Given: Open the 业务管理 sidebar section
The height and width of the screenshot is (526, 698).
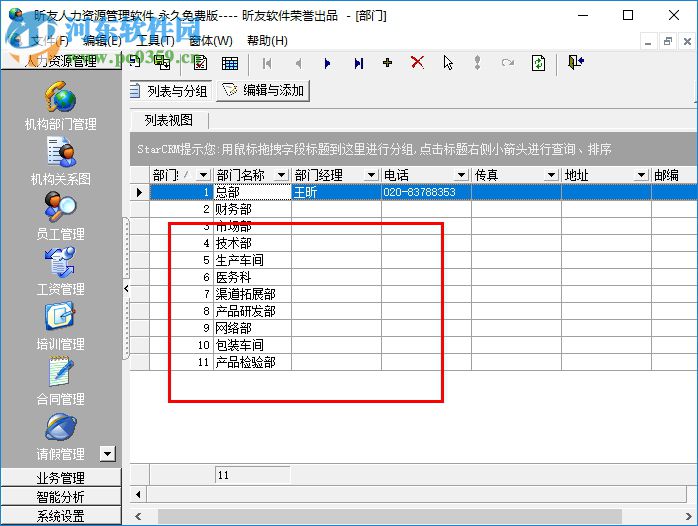Looking at the screenshot, I should [x=61, y=477].
